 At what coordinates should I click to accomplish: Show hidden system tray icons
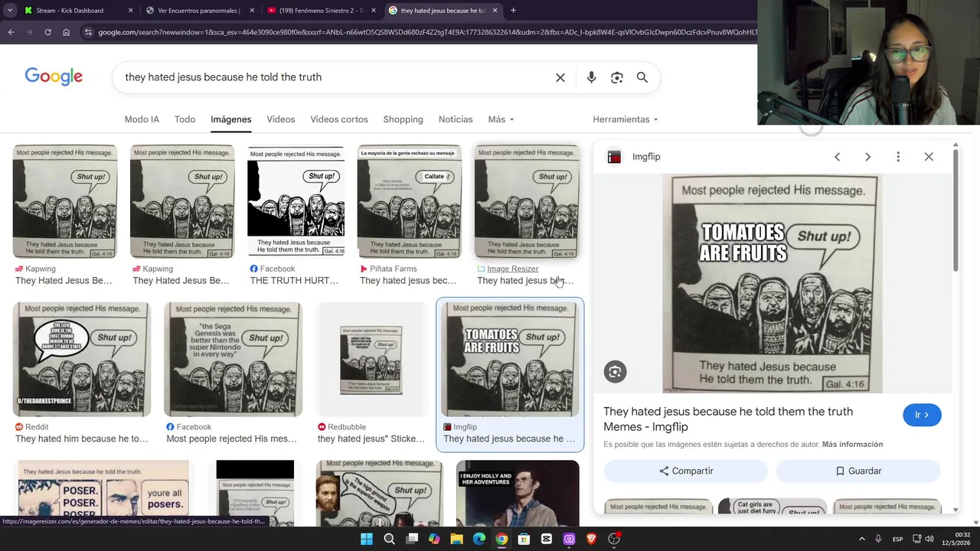point(861,539)
